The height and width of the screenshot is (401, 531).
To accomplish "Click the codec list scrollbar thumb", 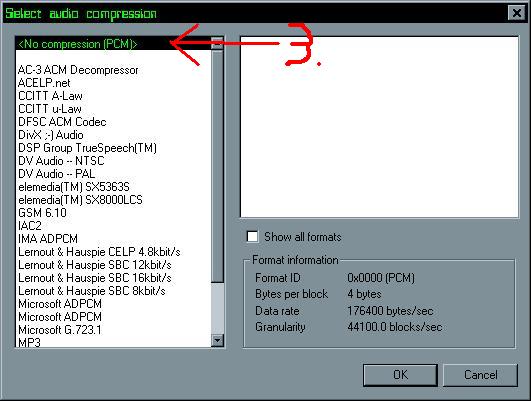I will click(217, 166).
